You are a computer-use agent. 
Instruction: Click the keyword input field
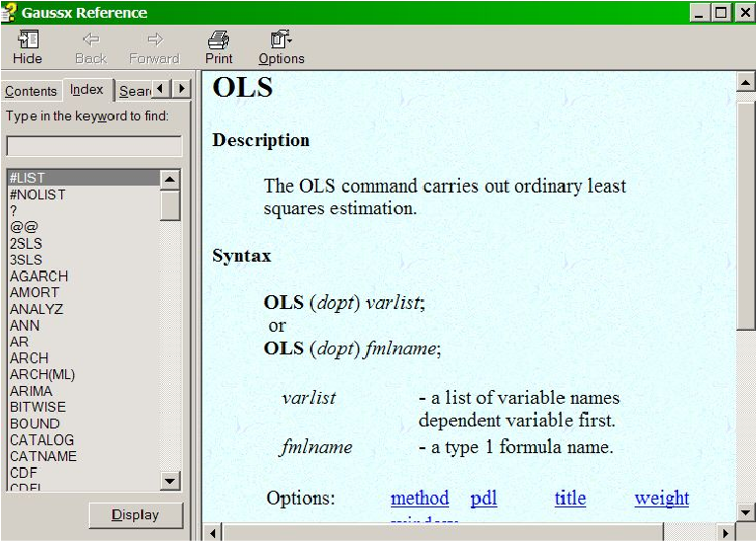click(94, 146)
